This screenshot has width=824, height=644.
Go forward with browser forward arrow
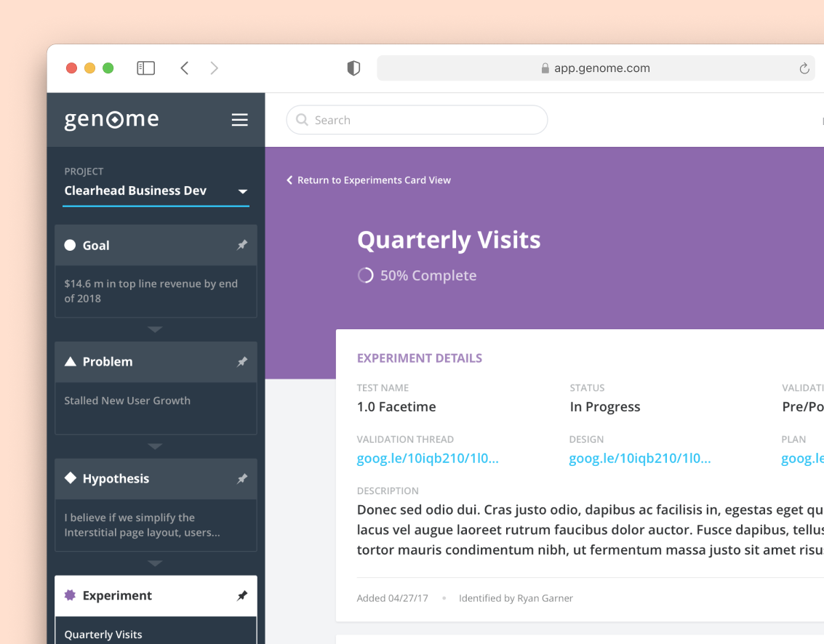214,68
